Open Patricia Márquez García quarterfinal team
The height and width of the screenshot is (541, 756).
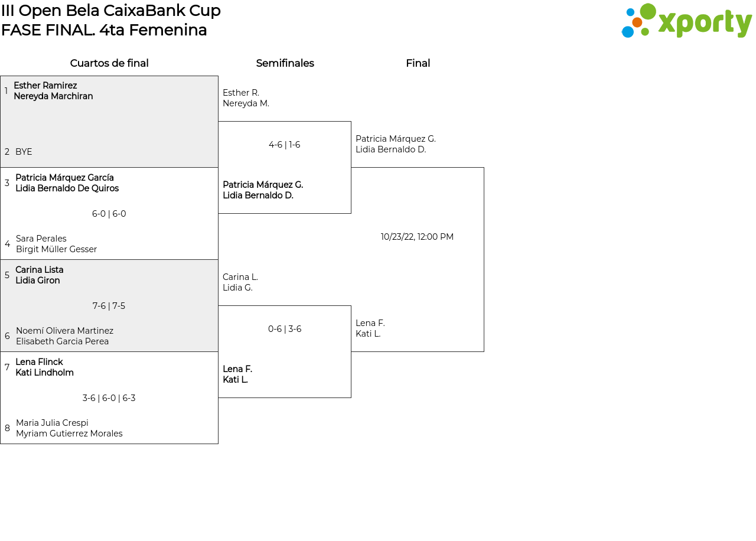pos(67,183)
